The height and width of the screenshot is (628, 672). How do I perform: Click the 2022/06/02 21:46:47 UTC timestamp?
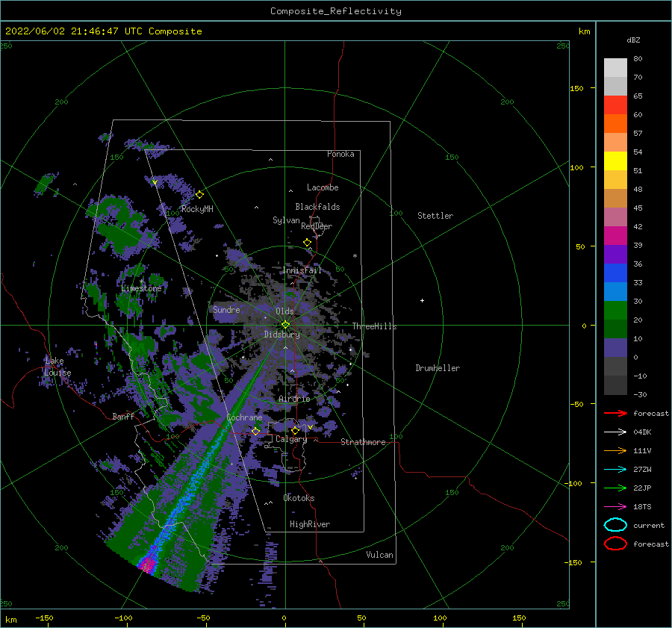(x=103, y=31)
